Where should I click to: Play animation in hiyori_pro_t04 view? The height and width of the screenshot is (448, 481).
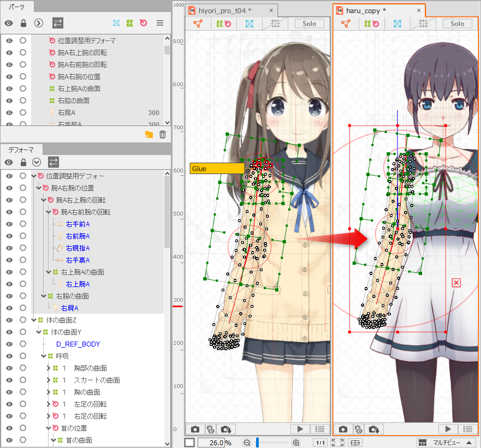pos(300,429)
